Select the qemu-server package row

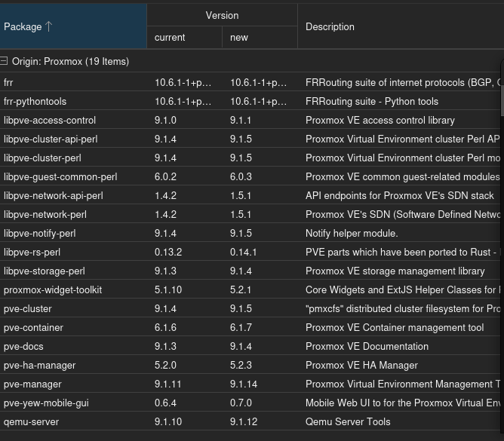250,421
